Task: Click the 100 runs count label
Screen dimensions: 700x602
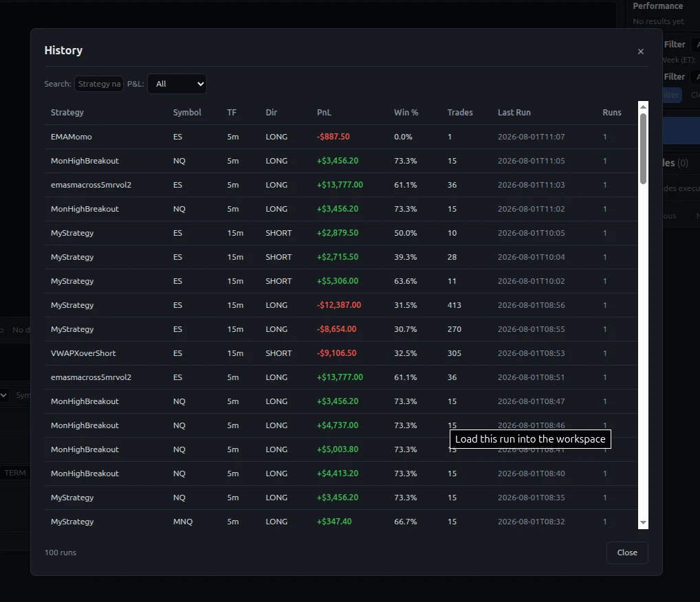Action: [x=61, y=553]
